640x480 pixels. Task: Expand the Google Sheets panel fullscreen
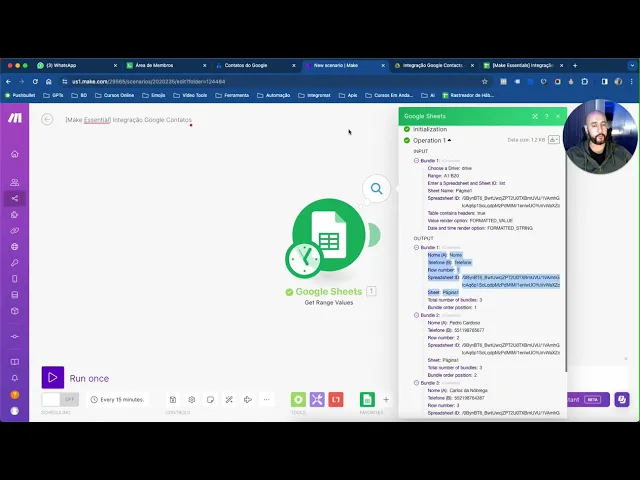pos(535,116)
